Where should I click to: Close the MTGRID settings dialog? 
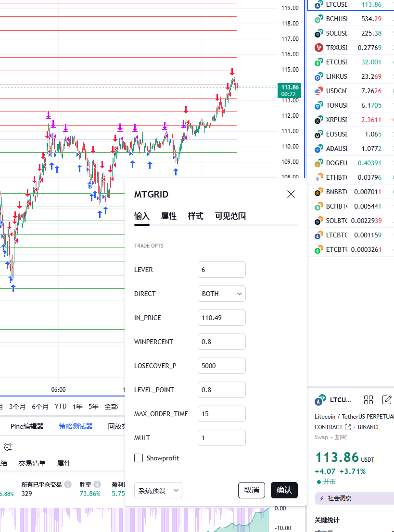[x=291, y=194]
